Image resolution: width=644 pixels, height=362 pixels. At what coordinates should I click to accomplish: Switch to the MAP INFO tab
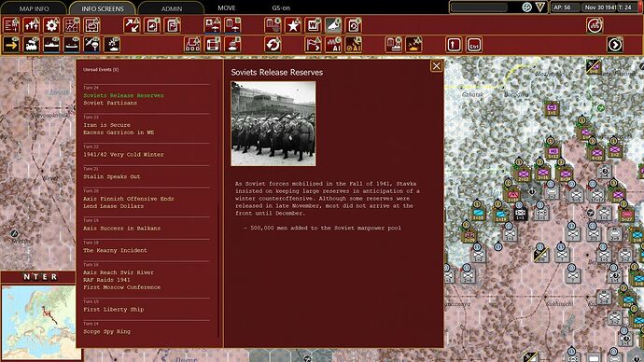click(35, 8)
